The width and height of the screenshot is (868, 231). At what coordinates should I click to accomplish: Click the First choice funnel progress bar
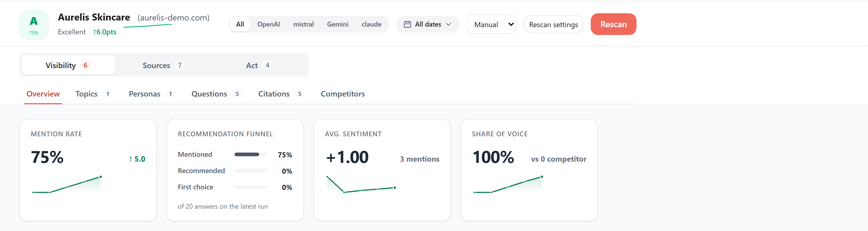pyautogui.click(x=251, y=187)
